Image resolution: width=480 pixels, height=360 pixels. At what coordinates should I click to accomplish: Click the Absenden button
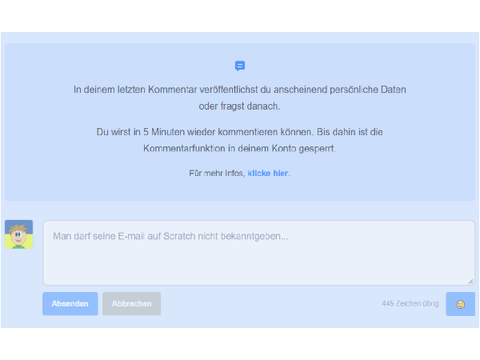70,304
